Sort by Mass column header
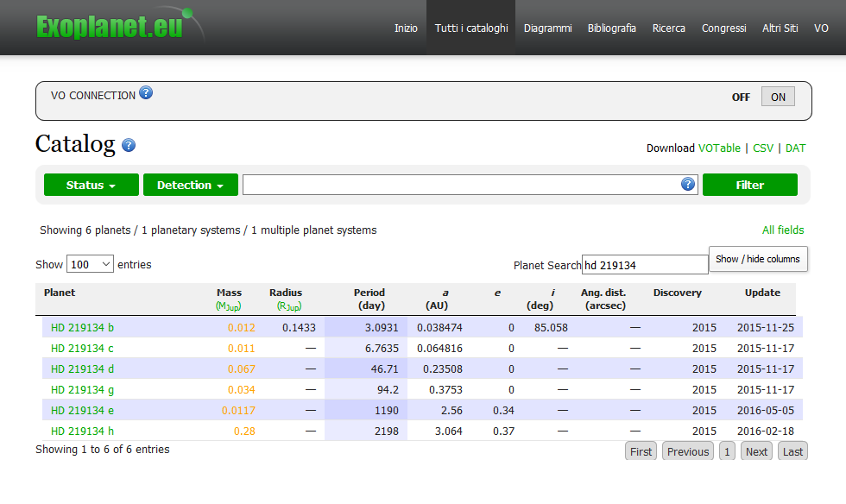The width and height of the screenshot is (846, 504). pos(229,293)
